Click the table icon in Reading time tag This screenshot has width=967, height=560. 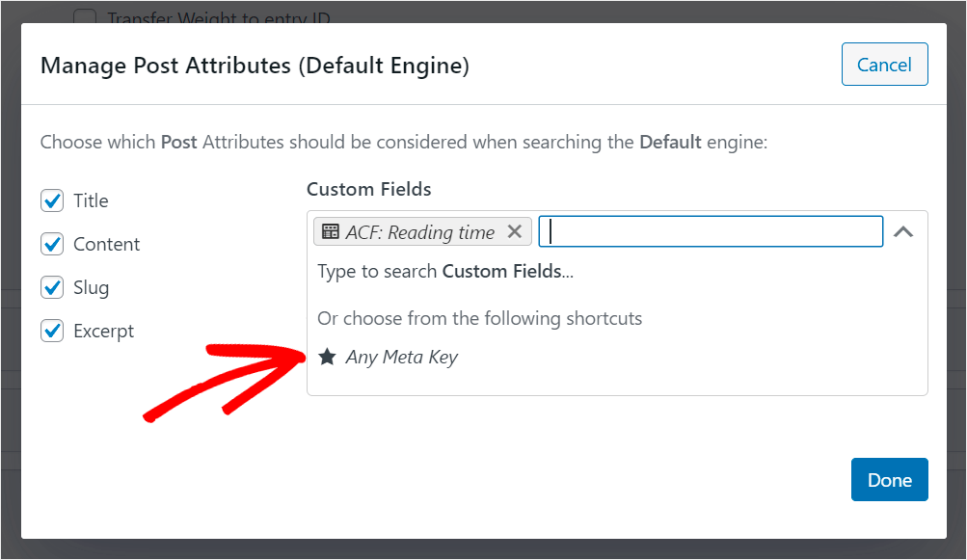(x=331, y=232)
